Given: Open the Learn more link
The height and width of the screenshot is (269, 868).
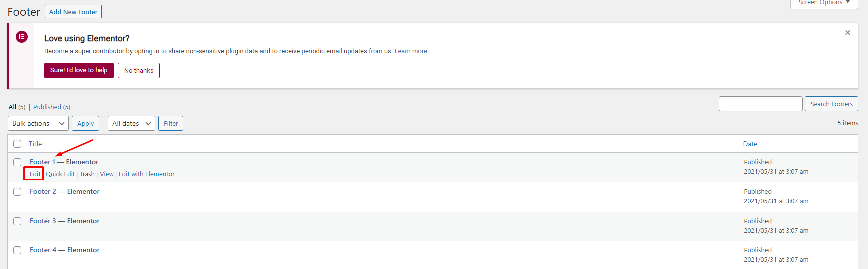Looking at the screenshot, I should click(x=411, y=51).
